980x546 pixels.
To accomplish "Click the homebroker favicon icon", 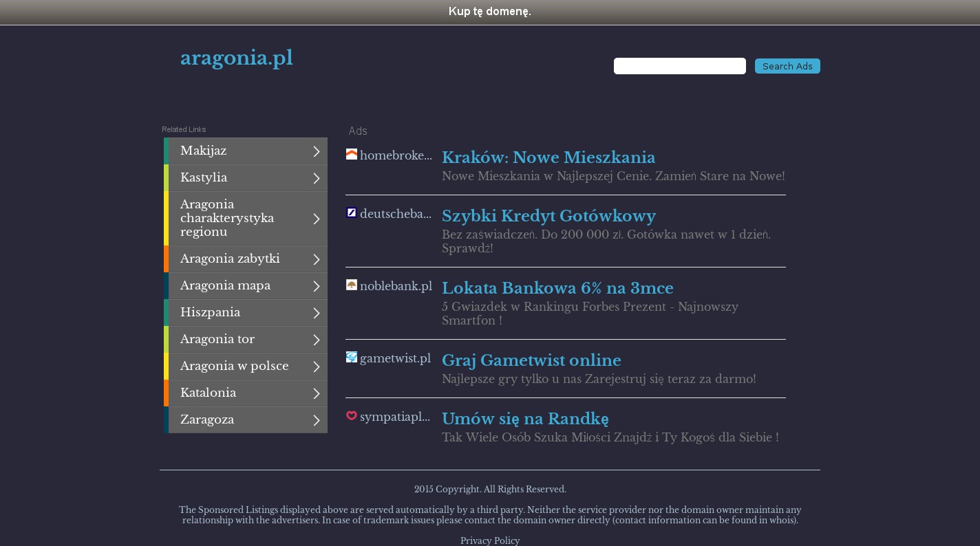I will click(352, 155).
